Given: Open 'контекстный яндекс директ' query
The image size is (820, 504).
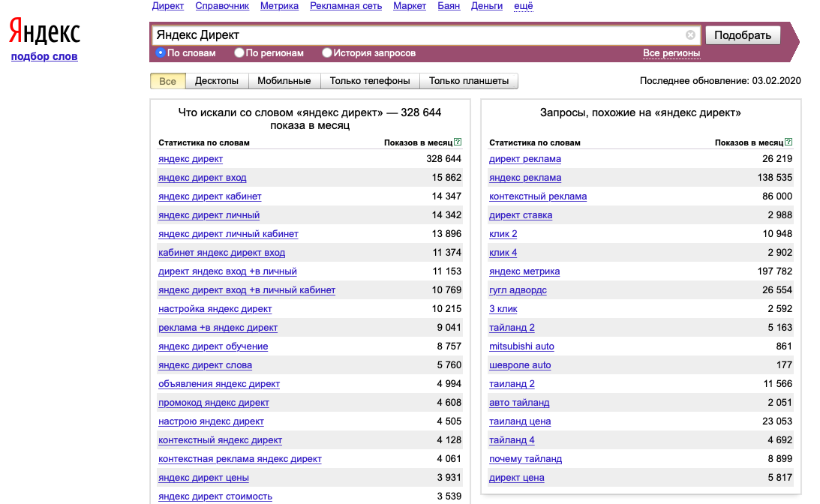Looking at the screenshot, I should click(220, 440).
